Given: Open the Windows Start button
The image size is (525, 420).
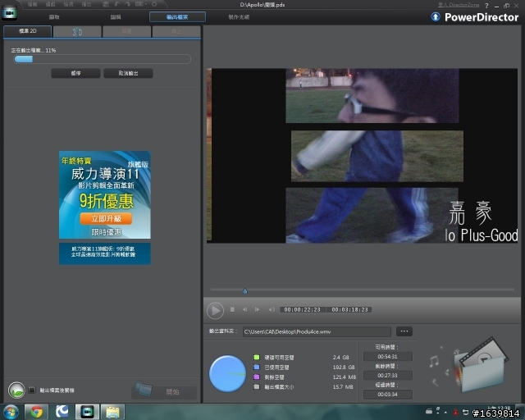Looking at the screenshot, I should point(11,412).
